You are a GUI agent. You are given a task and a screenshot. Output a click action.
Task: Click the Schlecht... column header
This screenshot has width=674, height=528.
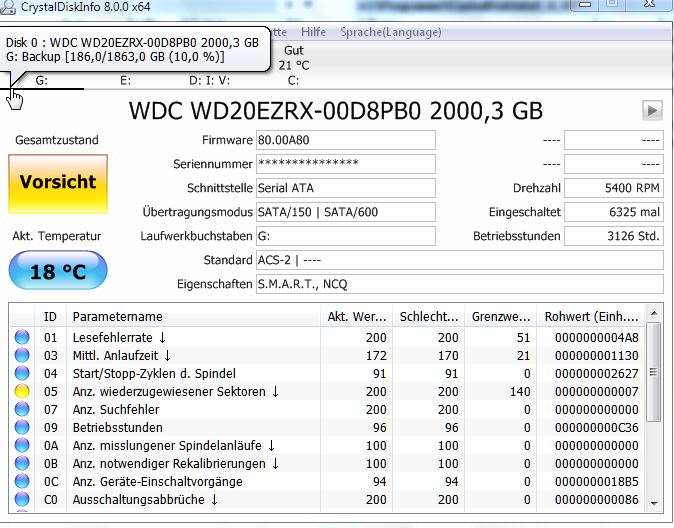(428, 317)
